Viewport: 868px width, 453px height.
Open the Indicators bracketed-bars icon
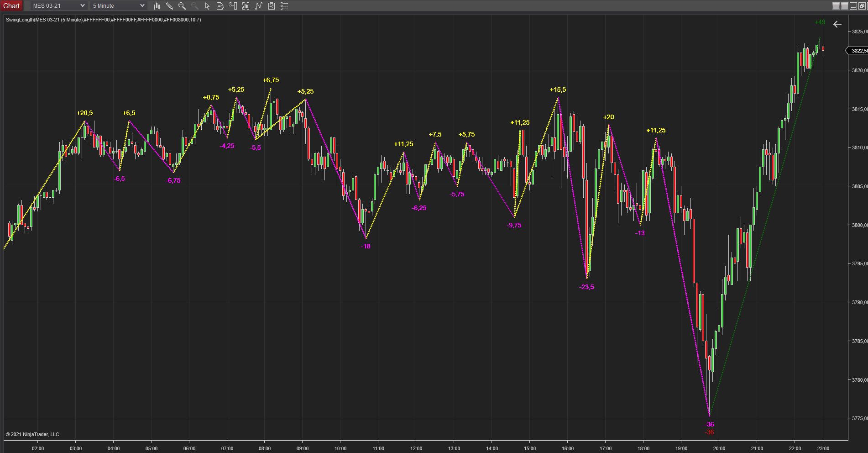click(246, 6)
